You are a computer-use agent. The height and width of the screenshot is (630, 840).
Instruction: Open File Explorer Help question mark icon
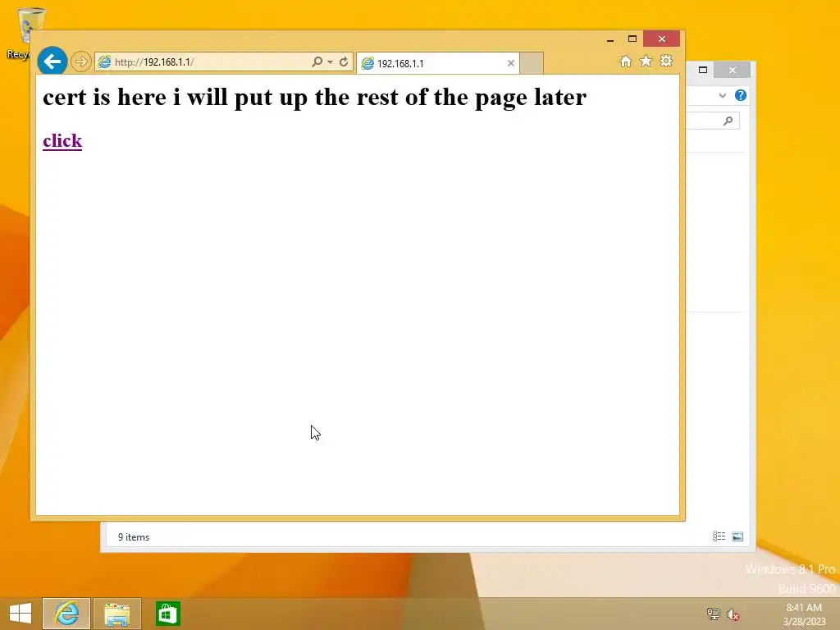(741, 95)
